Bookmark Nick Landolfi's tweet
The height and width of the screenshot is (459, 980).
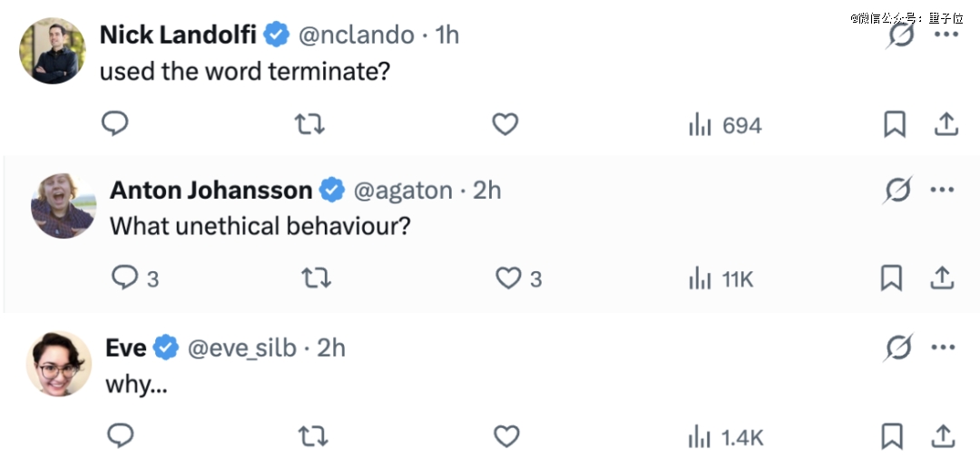pos(895,124)
